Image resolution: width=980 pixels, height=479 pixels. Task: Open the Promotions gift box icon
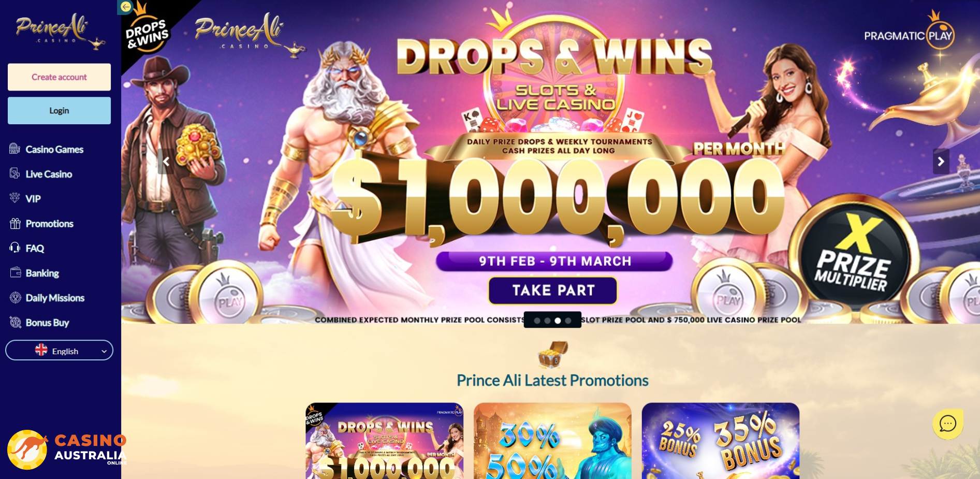15,223
